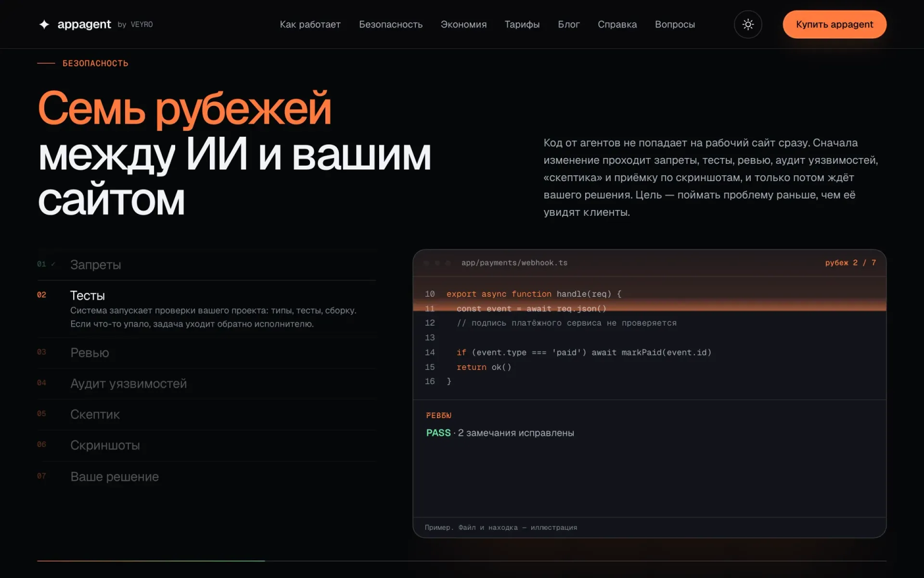Image resolution: width=924 pixels, height=578 pixels.
Task: Click the PASS status label
Action: click(x=438, y=433)
